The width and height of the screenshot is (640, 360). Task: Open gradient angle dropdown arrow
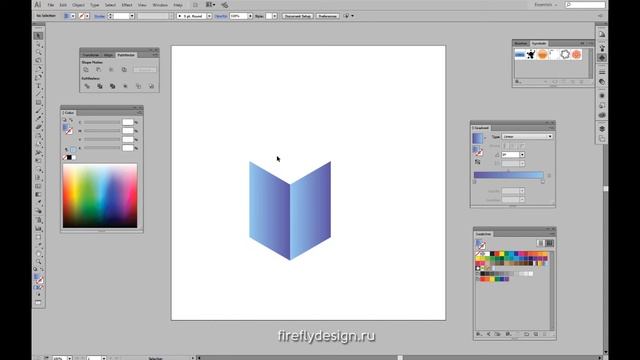[x=522, y=155]
